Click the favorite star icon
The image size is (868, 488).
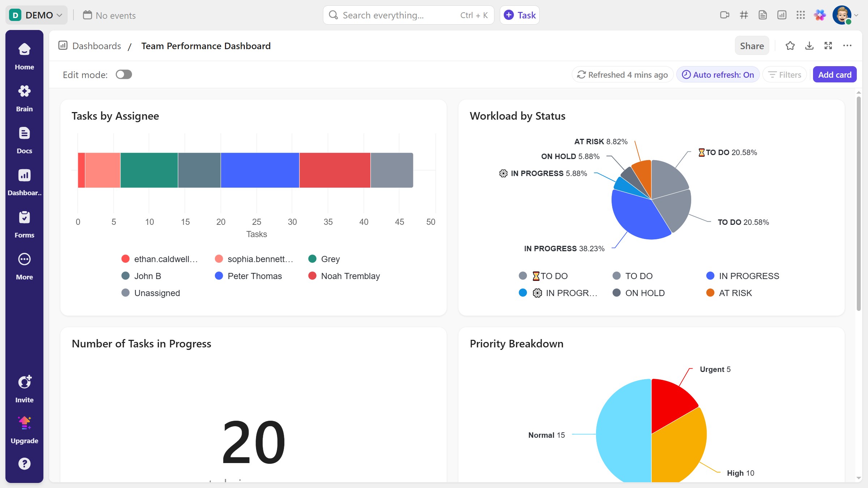tap(790, 46)
